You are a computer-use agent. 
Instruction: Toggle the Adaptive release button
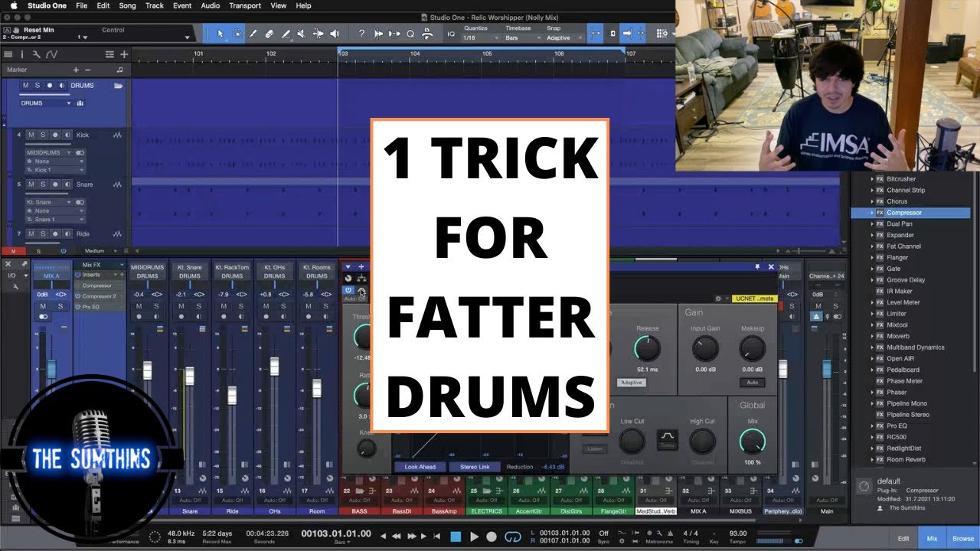pos(632,382)
